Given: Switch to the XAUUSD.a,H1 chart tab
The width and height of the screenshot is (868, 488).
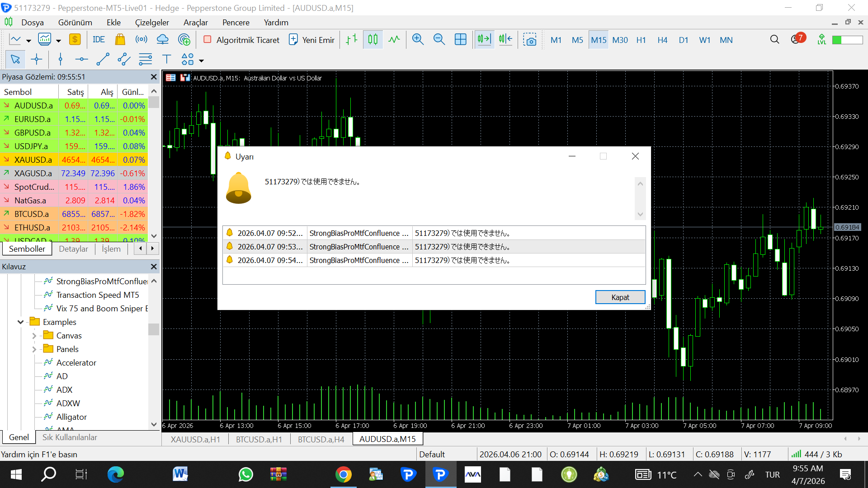Looking at the screenshot, I should [x=195, y=439].
